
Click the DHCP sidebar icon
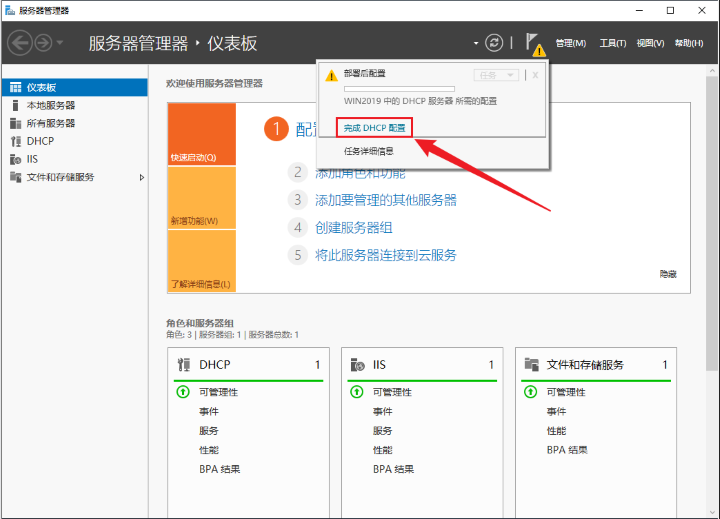[x=16, y=141]
